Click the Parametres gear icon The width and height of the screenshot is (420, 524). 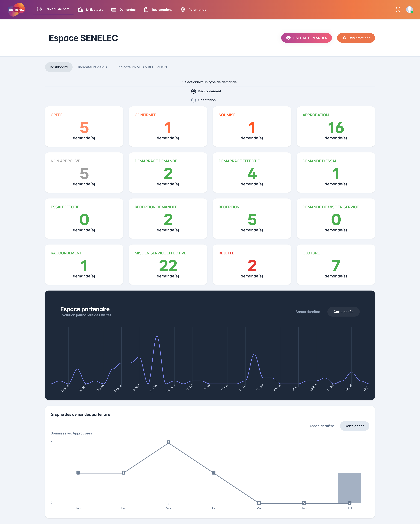[183, 10]
